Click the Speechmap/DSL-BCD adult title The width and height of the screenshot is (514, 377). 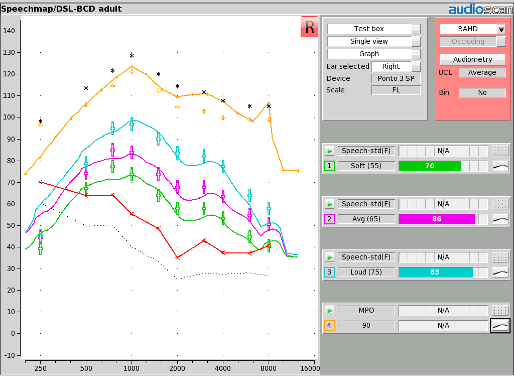click(x=61, y=9)
